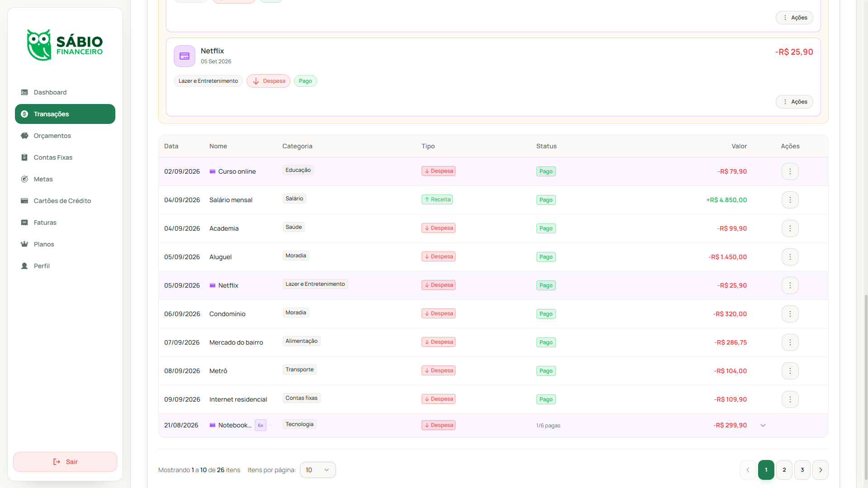Open Perfil user page
Image resolution: width=868 pixels, height=488 pixels.
(65, 266)
